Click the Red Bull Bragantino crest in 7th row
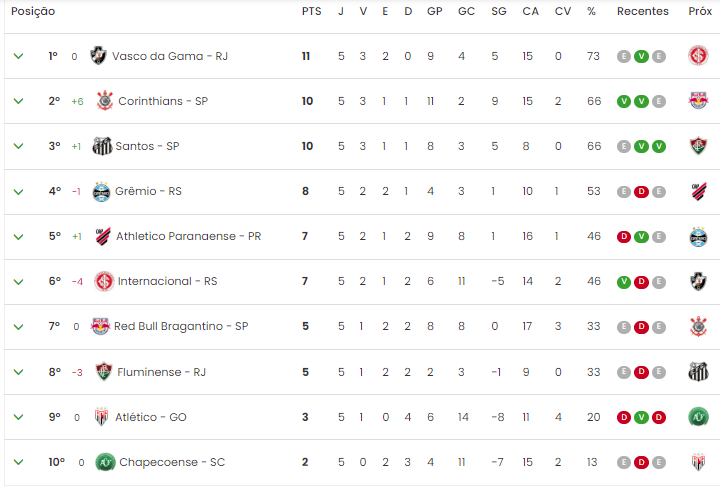This screenshot has width=720, height=487. point(101,326)
